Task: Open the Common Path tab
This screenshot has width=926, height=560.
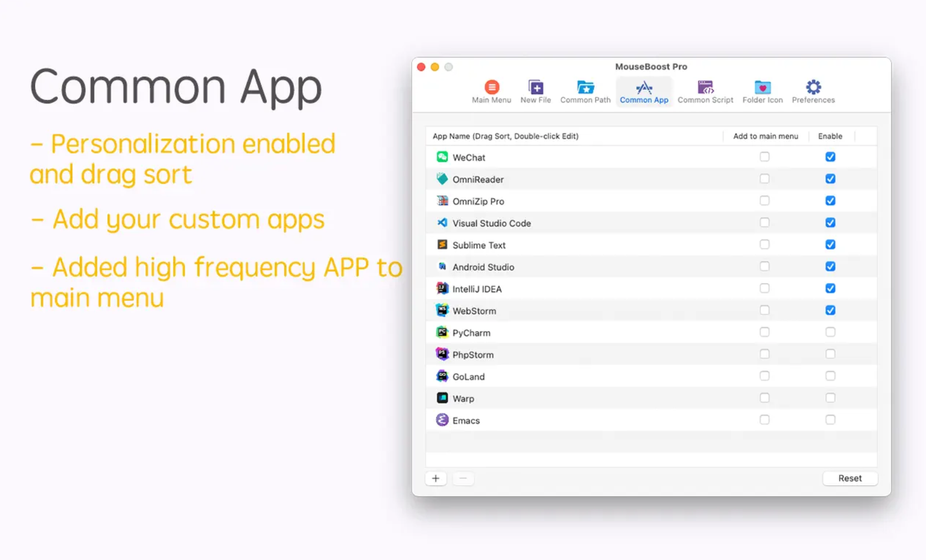Action: point(585,92)
